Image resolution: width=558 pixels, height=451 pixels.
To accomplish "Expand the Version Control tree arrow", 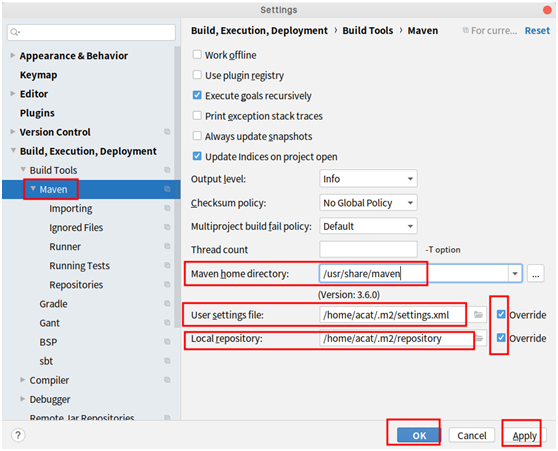I will tap(12, 131).
